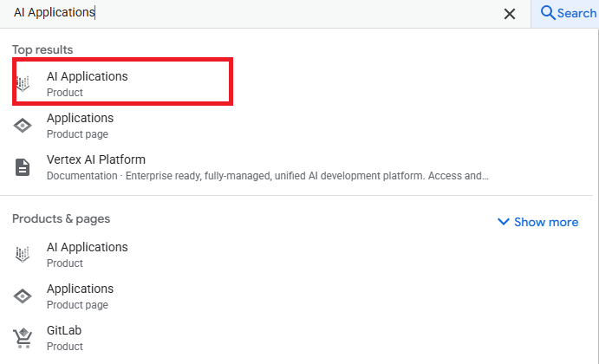Open Vertex AI Platform documentation result
Viewport: 599px width, 364px height.
pyautogui.click(x=296, y=167)
